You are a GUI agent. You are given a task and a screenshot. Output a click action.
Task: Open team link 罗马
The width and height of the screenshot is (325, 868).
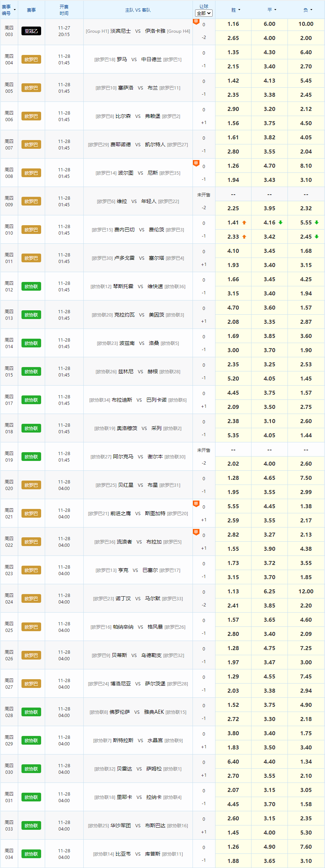click(x=122, y=59)
